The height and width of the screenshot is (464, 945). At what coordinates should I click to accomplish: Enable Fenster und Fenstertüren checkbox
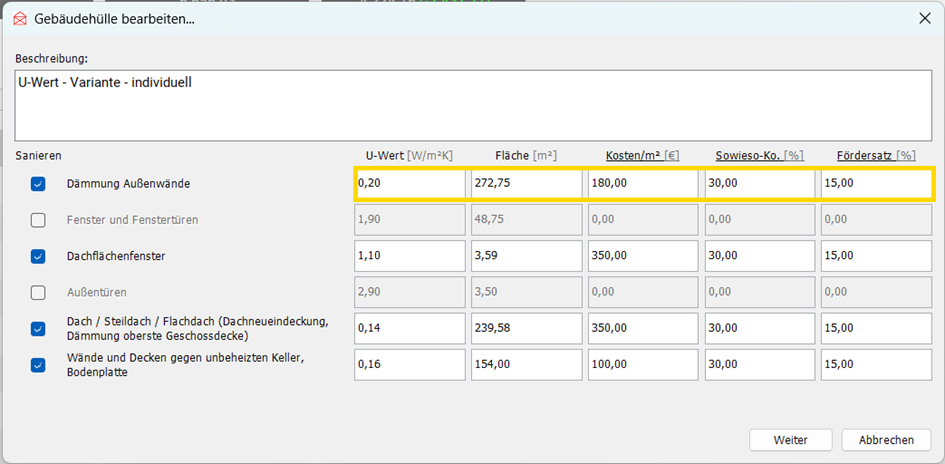pos(38,220)
